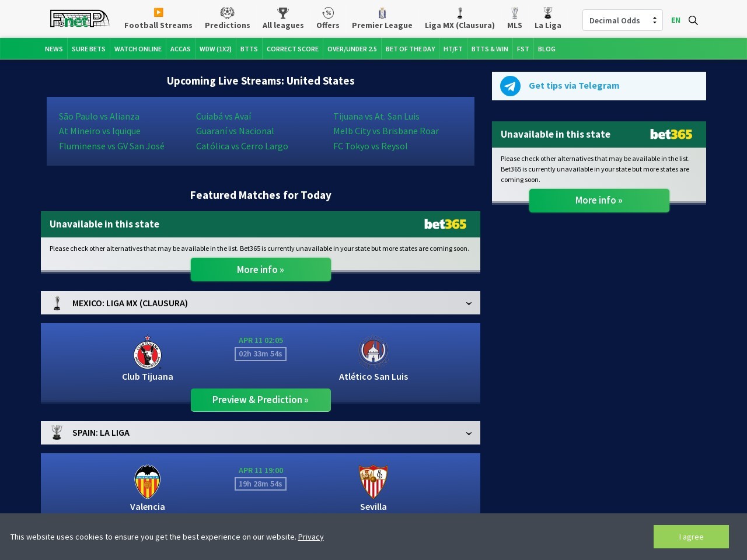Click the Valencia team name
The image size is (747, 560).
[x=148, y=507]
